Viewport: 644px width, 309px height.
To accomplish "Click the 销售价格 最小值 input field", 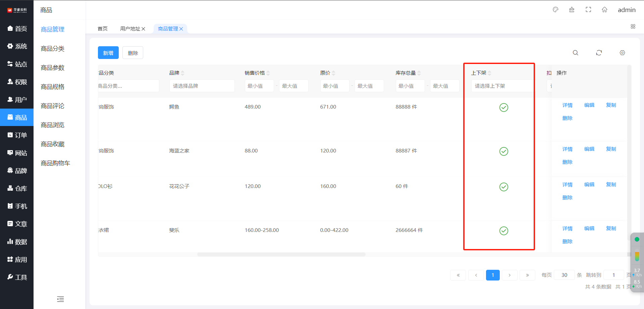I will pyautogui.click(x=259, y=86).
